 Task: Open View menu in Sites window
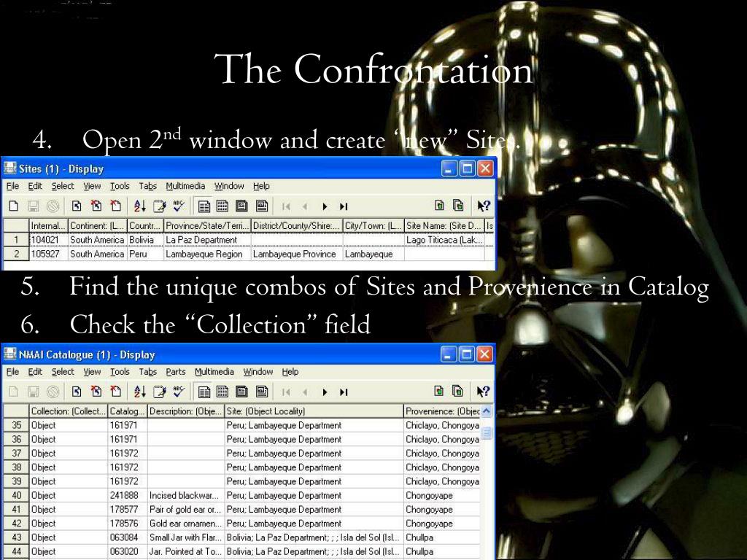92,186
